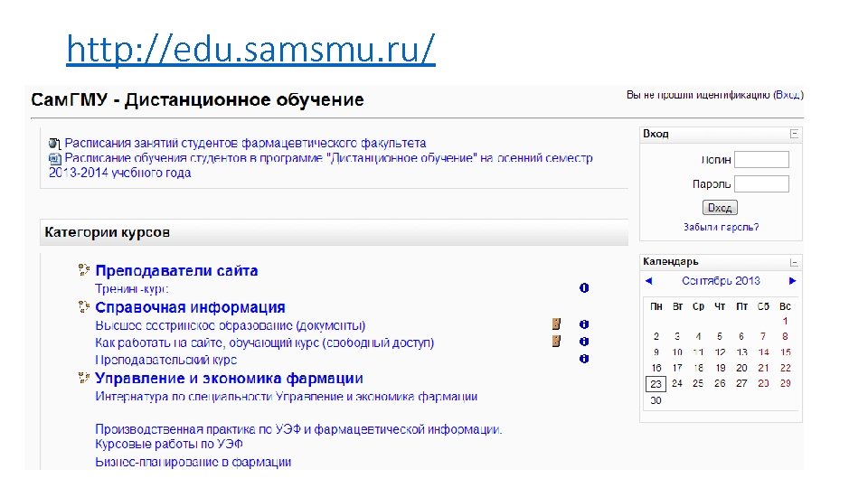Click Категории курсов heading

tap(107, 232)
